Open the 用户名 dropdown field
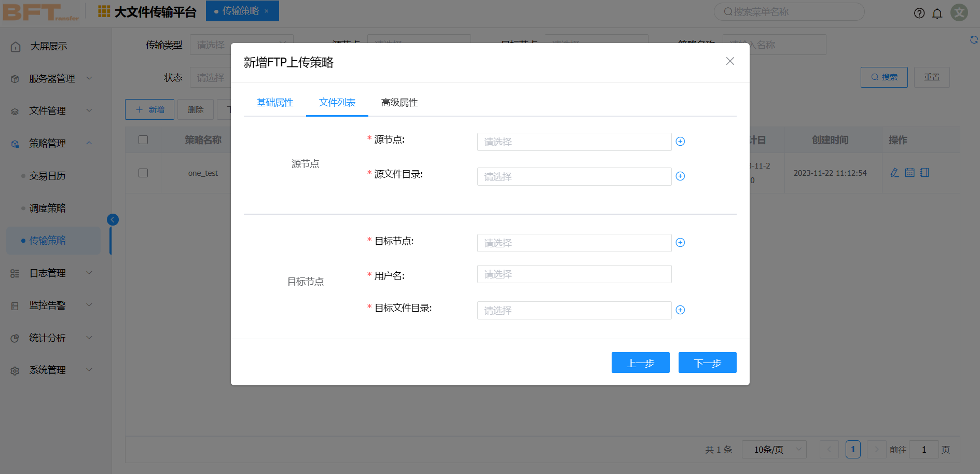Image resolution: width=980 pixels, height=474 pixels. click(x=574, y=274)
